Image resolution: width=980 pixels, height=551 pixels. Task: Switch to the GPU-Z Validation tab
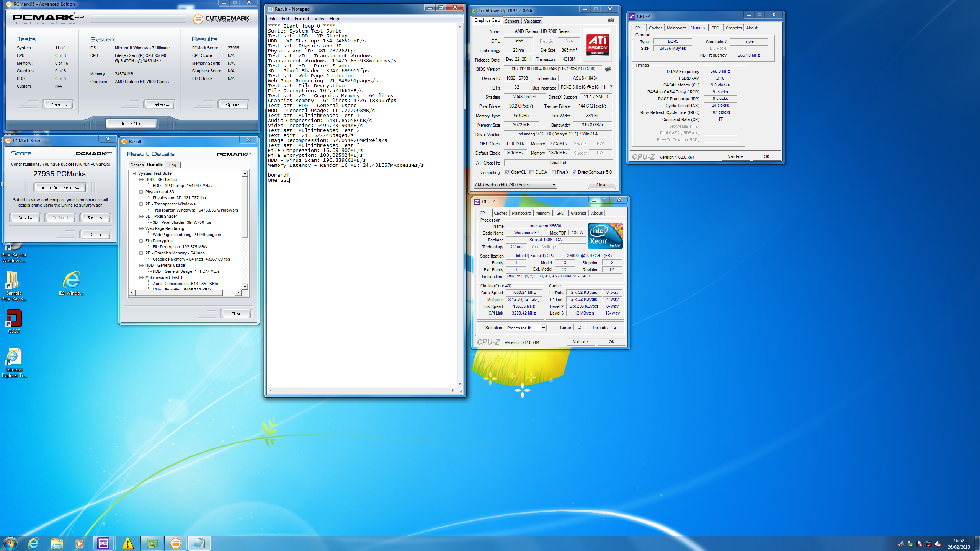click(x=532, y=21)
